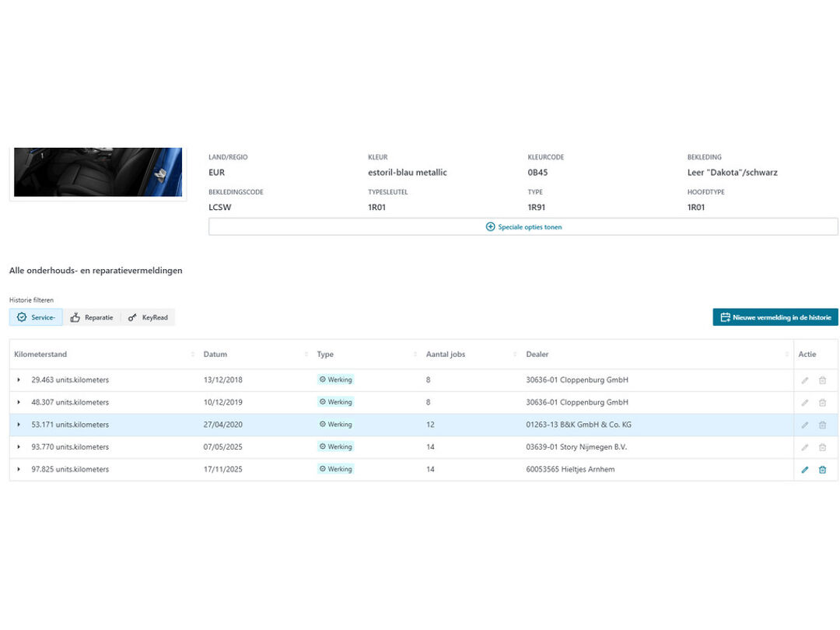This screenshot has height=630, width=840.
Task: Click sort arrows on the Datum column
Action: point(306,355)
